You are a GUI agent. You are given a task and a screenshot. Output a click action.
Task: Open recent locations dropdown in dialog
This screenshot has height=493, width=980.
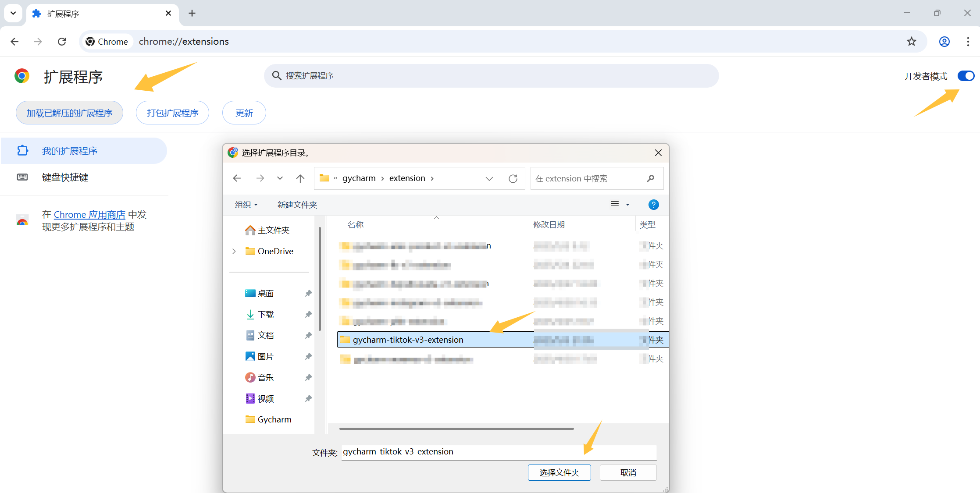(x=280, y=178)
